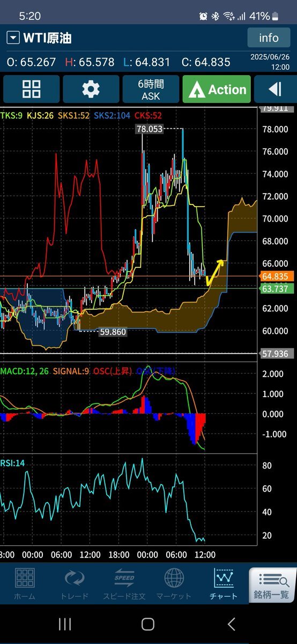Open the スピード注文 tab
297x644 pixels.
pyautogui.click(x=124, y=584)
